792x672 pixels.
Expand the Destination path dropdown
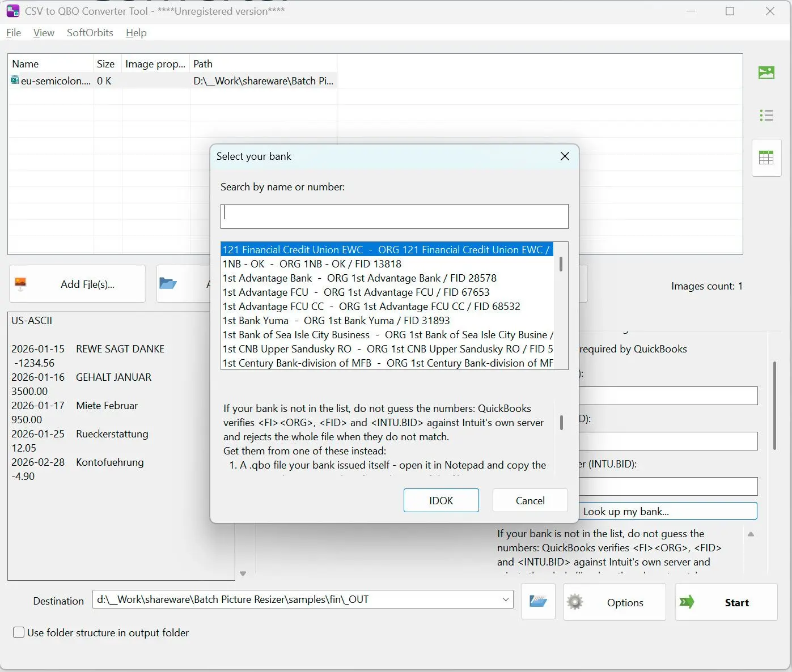pos(506,599)
